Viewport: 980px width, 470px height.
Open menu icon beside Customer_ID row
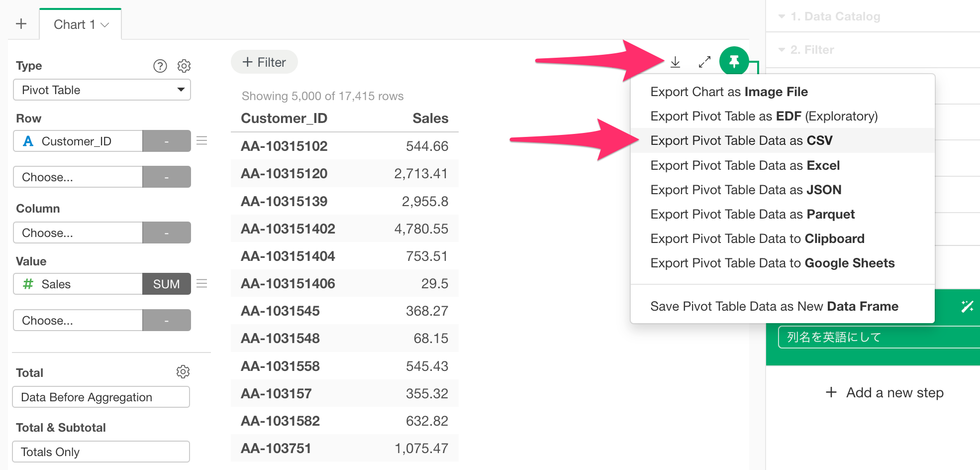coord(201,141)
